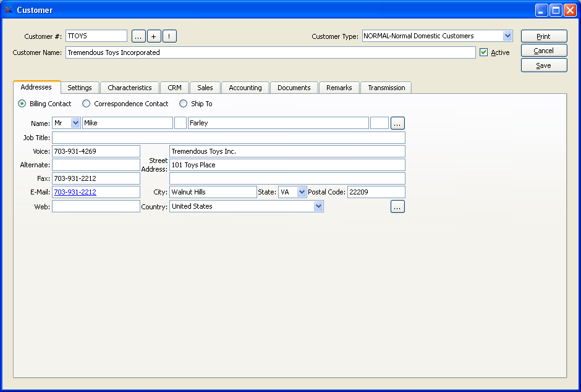This screenshot has height=392, width=581.
Task: Select the Billing Contact radio button
Action: pos(22,104)
